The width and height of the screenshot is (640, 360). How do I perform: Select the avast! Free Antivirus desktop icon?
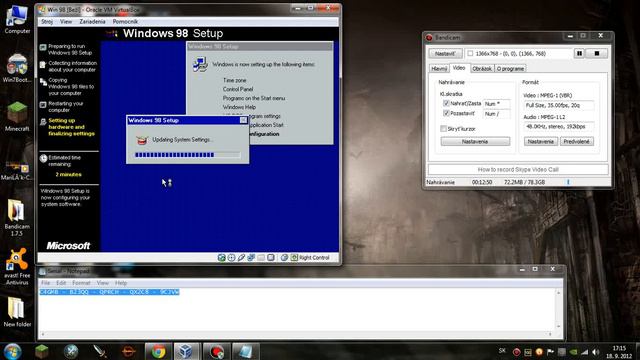[x=17, y=266]
